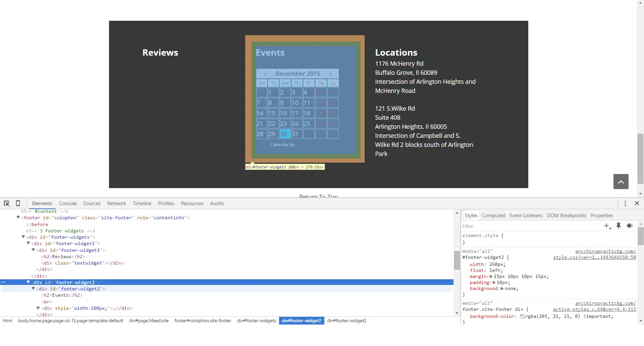644x346 pixels.
Task: Click the New Style Rule plus icon
Action: click(x=607, y=226)
